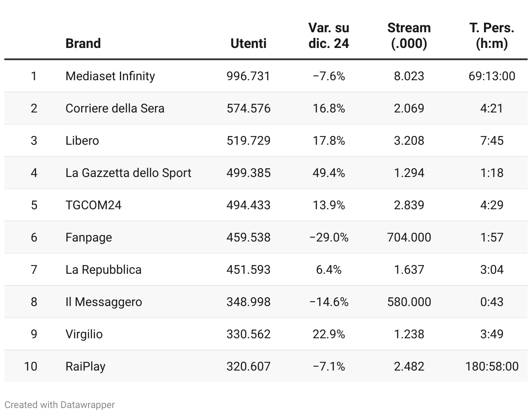Image resolution: width=532 pixels, height=415 pixels.
Task: Click the Stream (.000) column header
Action: coord(409,35)
